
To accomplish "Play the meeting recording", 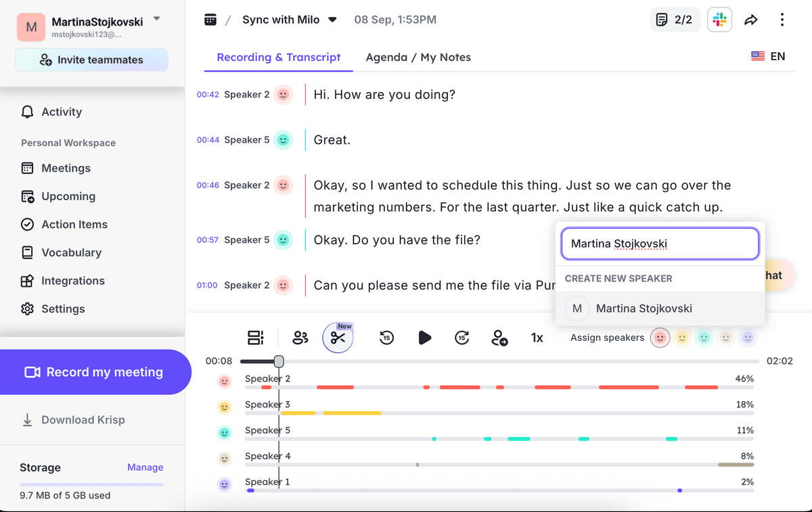I will 425,337.
